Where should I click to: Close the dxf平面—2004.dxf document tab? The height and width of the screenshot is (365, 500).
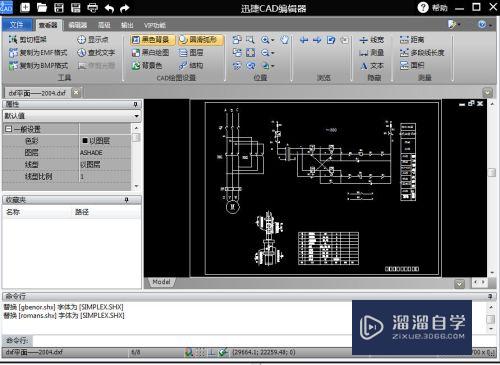[76, 92]
